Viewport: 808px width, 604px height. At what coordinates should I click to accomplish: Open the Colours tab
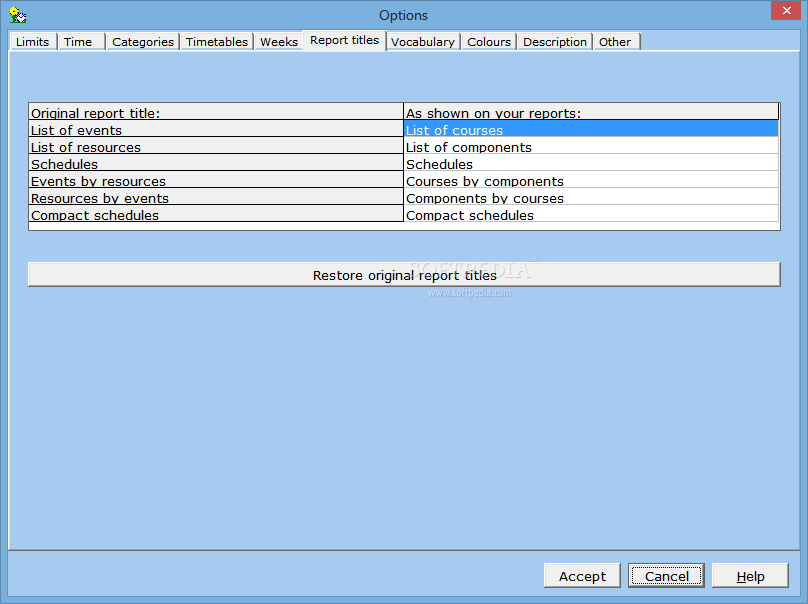(489, 42)
